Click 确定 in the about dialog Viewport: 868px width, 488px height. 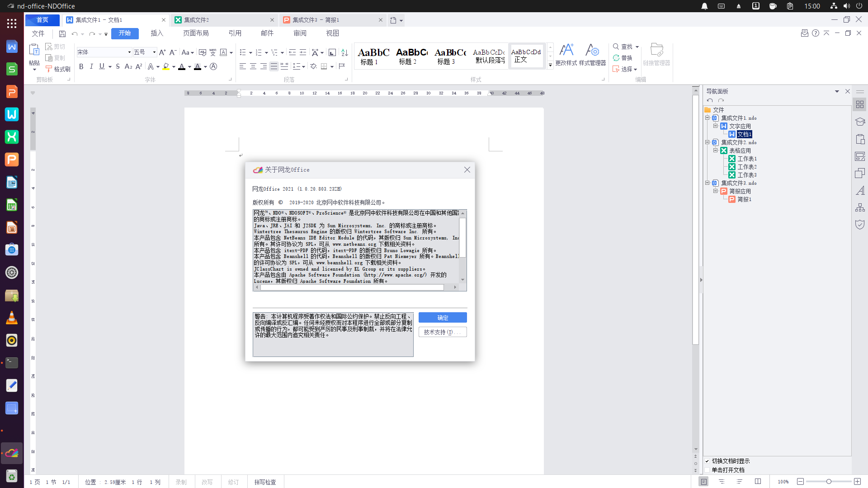[x=443, y=318]
